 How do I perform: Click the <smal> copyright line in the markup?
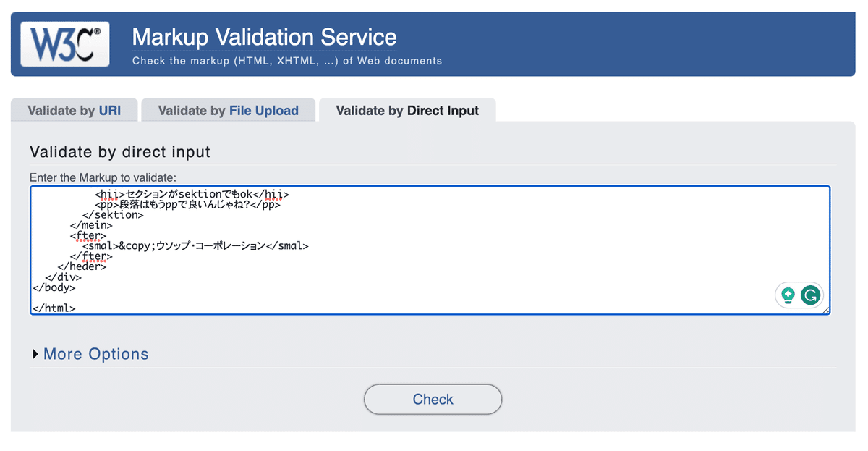click(x=195, y=246)
